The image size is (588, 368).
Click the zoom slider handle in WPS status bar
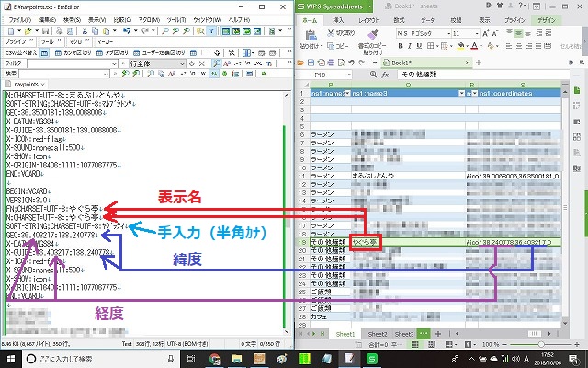[x=541, y=344]
